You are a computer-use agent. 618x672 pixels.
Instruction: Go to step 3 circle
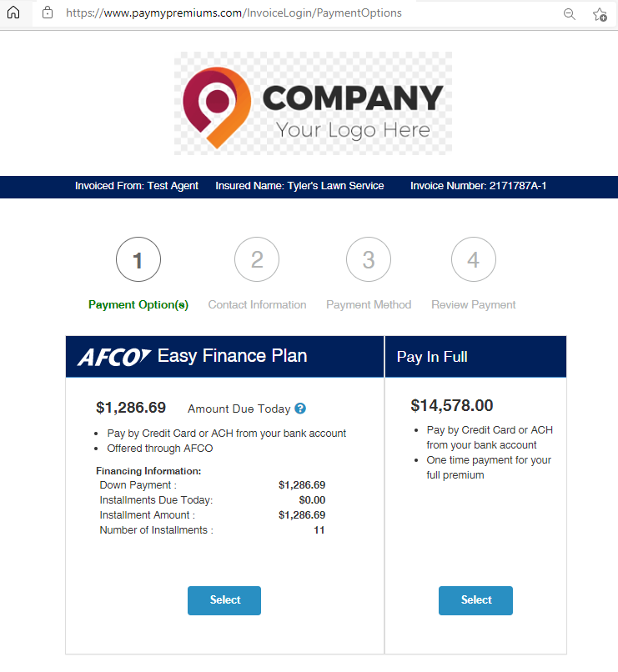369,260
